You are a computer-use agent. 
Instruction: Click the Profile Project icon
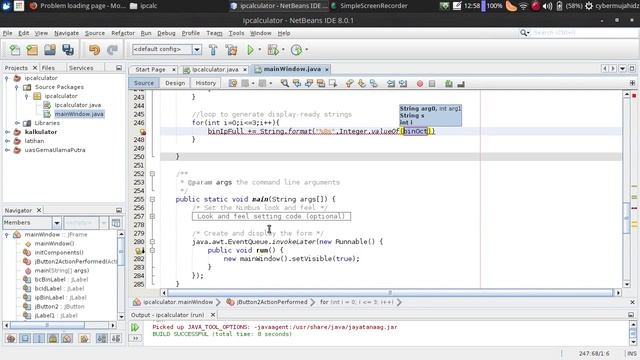coord(296,50)
